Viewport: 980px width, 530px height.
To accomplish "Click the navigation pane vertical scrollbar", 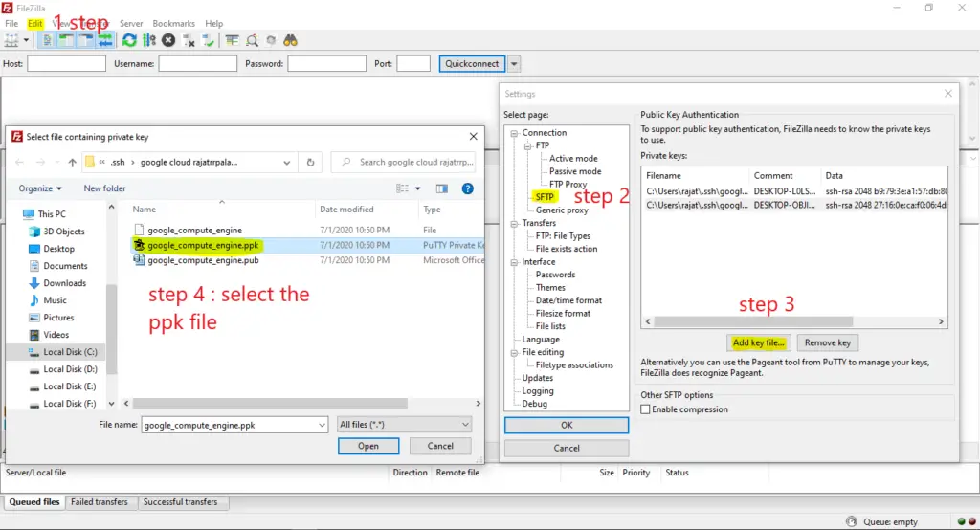I will [112, 329].
